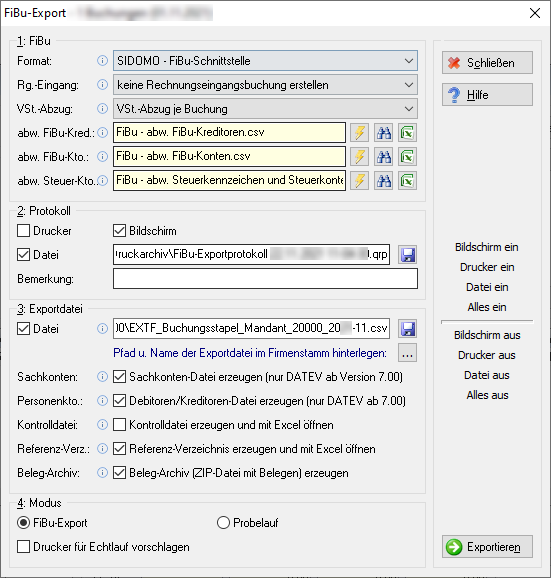Tick Kontrolldatei erzeugen und mit Excel öffnen
Screen dimensions: 551x578
point(119,425)
